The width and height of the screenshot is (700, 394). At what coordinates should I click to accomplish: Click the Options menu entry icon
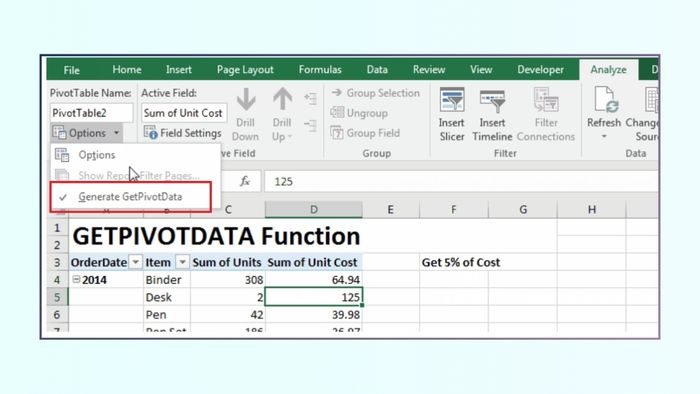tap(62, 155)
